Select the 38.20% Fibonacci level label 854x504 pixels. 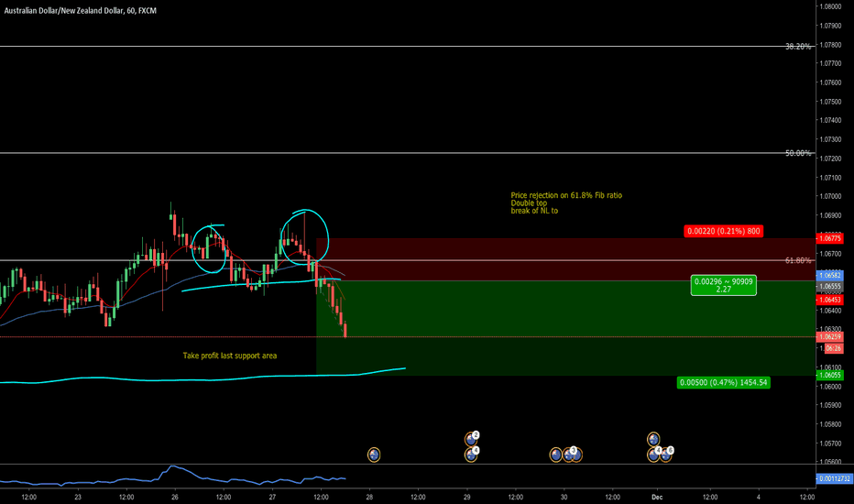[x=798, y=47]
